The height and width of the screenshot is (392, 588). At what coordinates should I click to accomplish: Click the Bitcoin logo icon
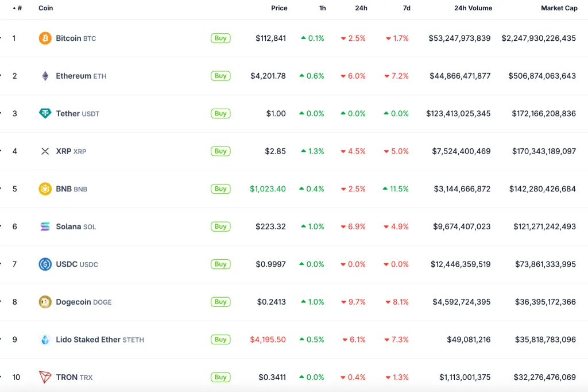[x=45, y=39]
